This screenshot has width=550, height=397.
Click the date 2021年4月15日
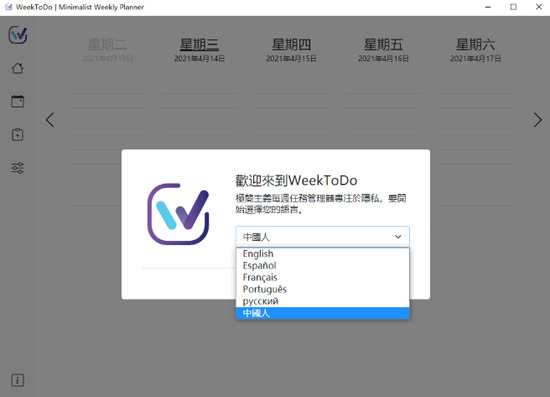click(291, 59)
